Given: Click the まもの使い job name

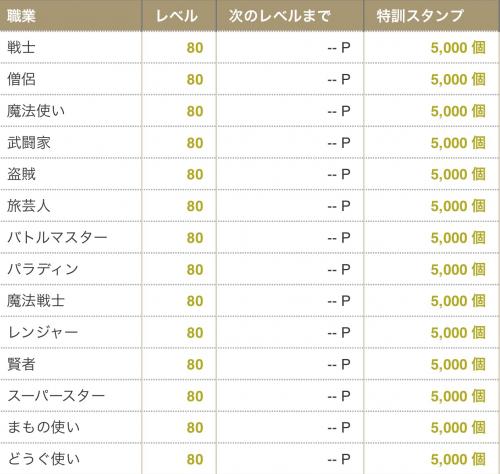Looking at the screenshot, I should (x=44, y=427).
